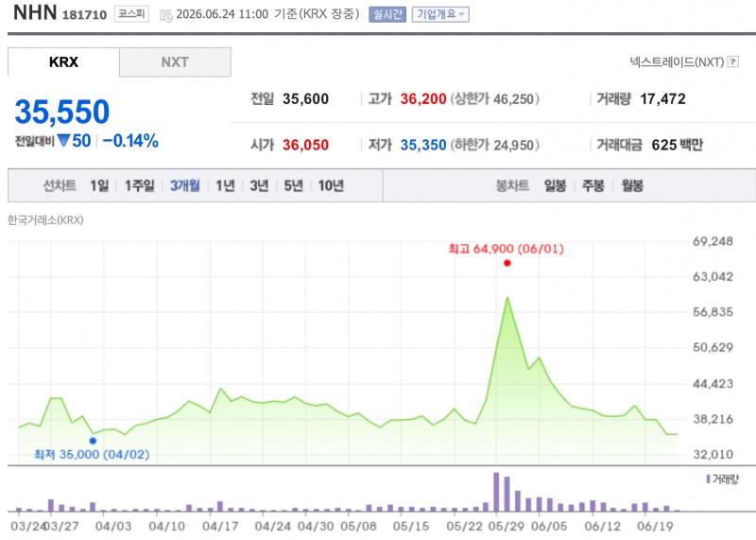This screenshot has width=756, height=540.
Task: Click the 저가 value 35,350
Action: tap(423, 145)
